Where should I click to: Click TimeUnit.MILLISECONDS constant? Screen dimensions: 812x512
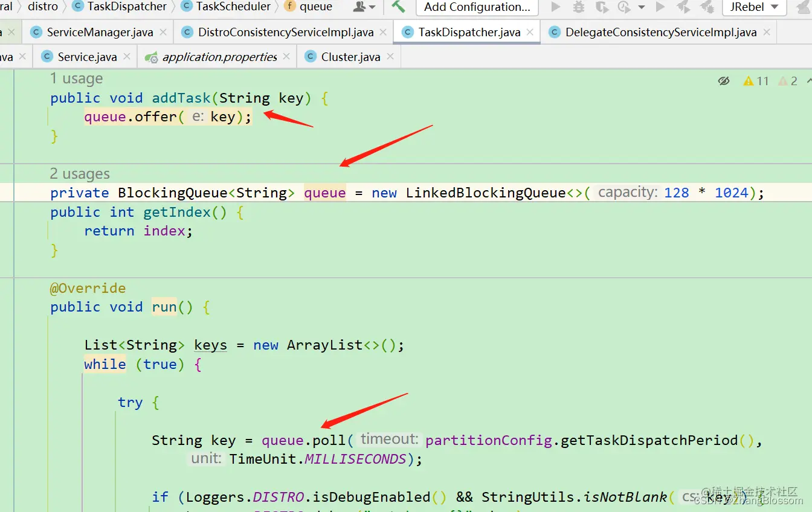pyautogui.click(x=318, y=459)
